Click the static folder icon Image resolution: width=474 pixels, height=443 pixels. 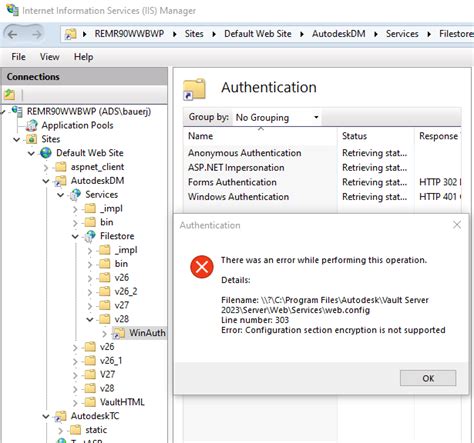[x=75, y=430]
